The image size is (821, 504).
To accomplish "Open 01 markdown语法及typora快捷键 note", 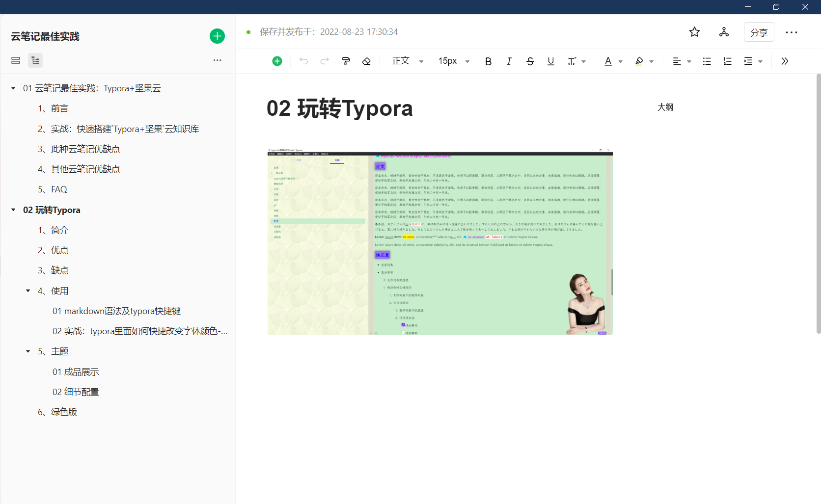I will (116, 311).
